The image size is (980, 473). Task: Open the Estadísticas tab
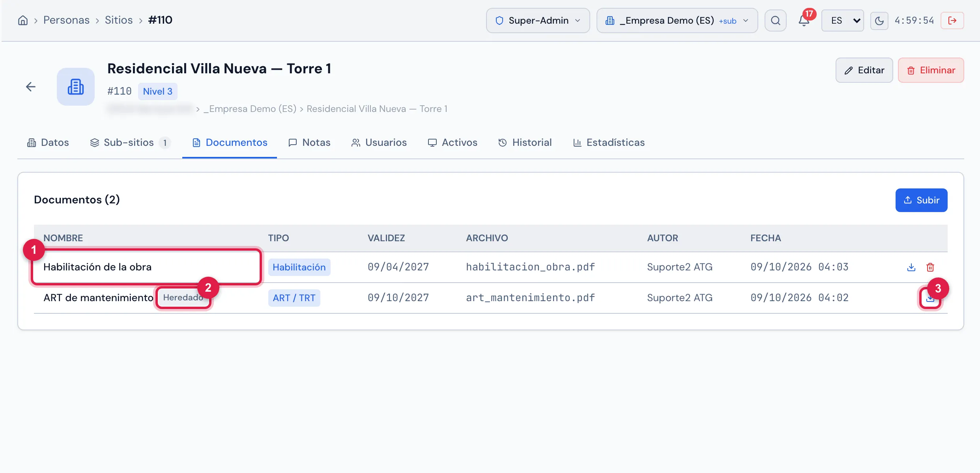tap(609, 143)
